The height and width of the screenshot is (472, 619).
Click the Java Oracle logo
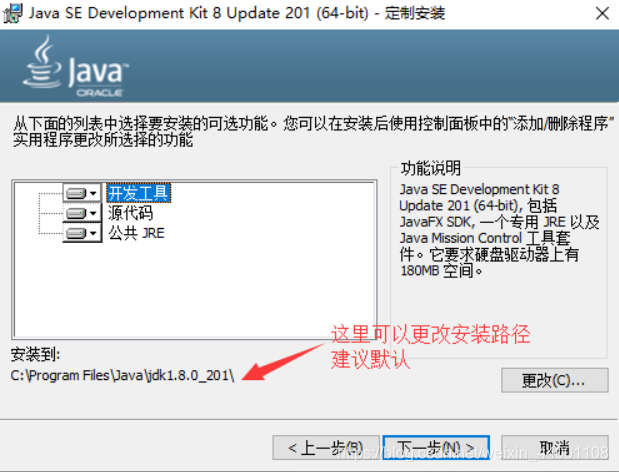76,66
